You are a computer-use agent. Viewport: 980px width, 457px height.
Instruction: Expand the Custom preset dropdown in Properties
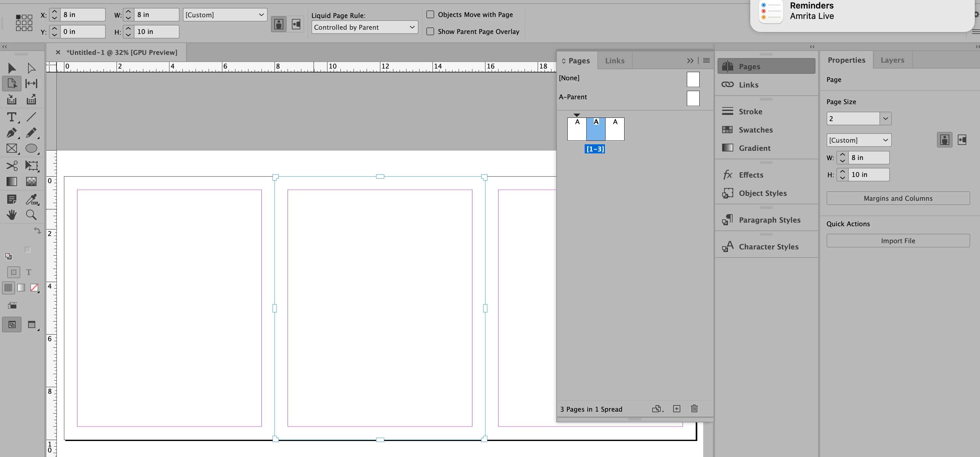pos(859,140)
